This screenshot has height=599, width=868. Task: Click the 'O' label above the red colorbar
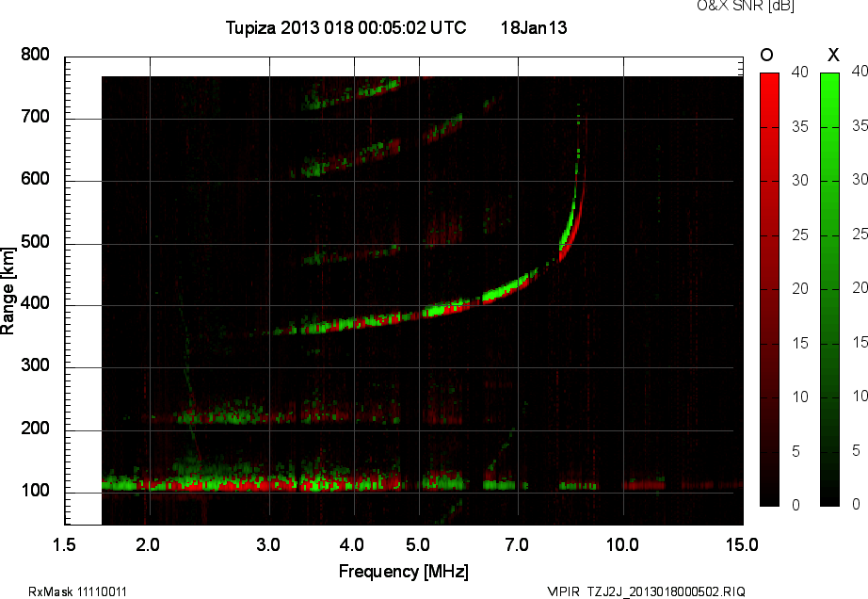pyautogui.click(x=766, y=55)
